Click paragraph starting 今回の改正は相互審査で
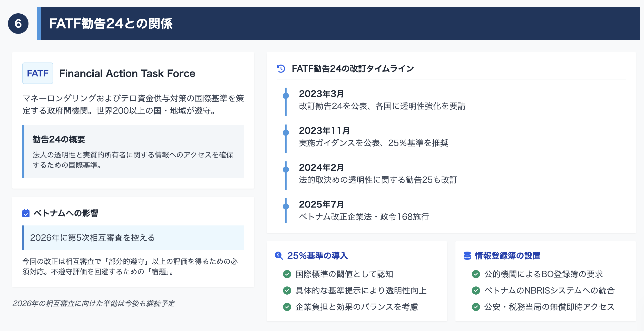 coord(130,266)
